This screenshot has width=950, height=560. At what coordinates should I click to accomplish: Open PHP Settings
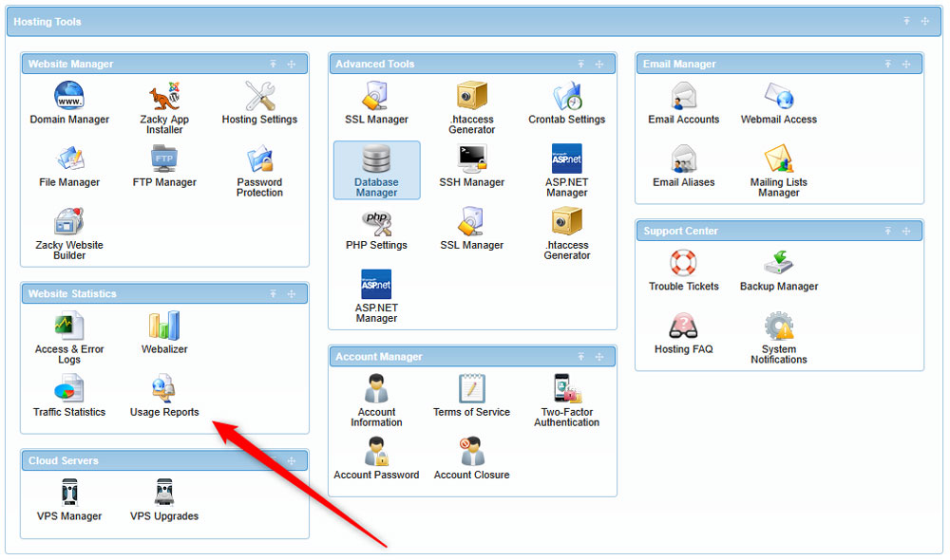pos(376,233)
